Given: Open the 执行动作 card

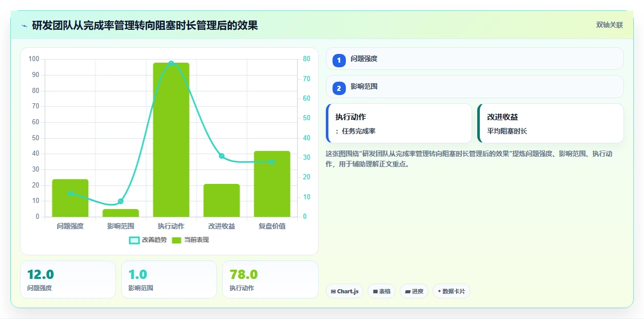Looking at the screenshot, I should tap(399, 123).
